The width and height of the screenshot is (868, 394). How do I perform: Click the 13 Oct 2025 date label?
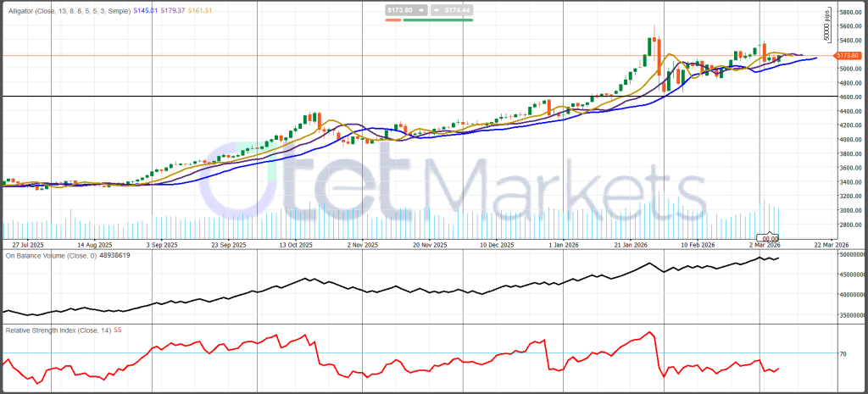(x=297, y=244)
